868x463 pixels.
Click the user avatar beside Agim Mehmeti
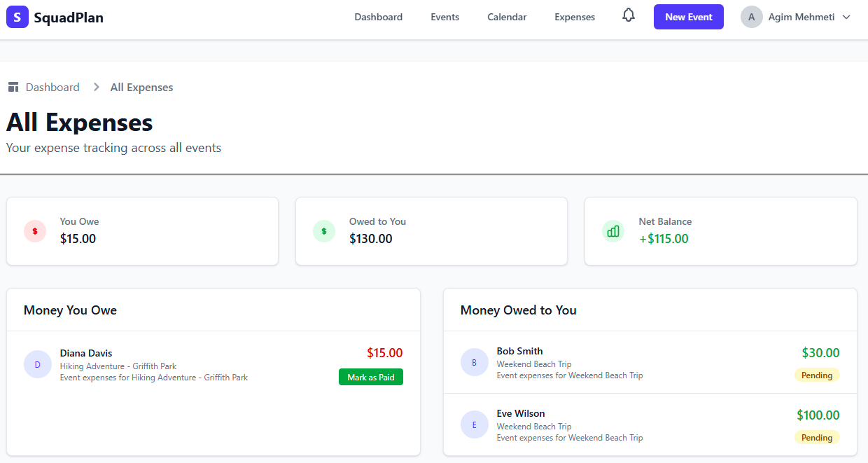click(x=751, y=17)
